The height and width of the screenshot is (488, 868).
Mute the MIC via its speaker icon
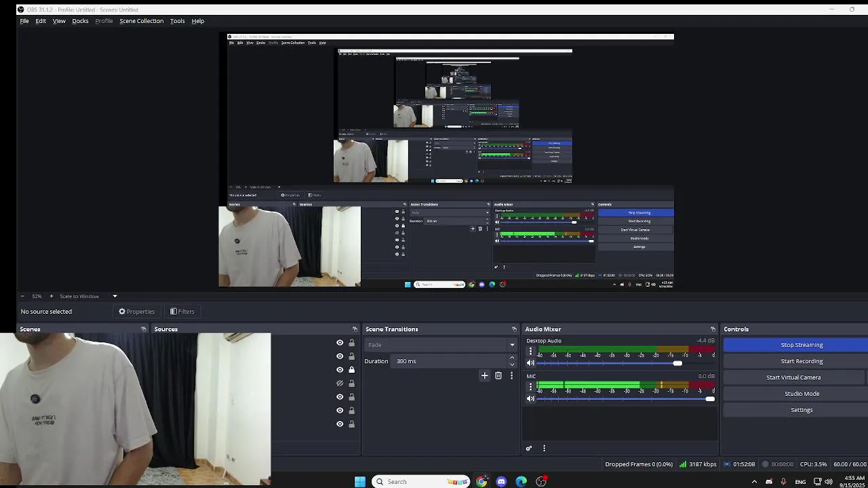[x=530, y=399]
